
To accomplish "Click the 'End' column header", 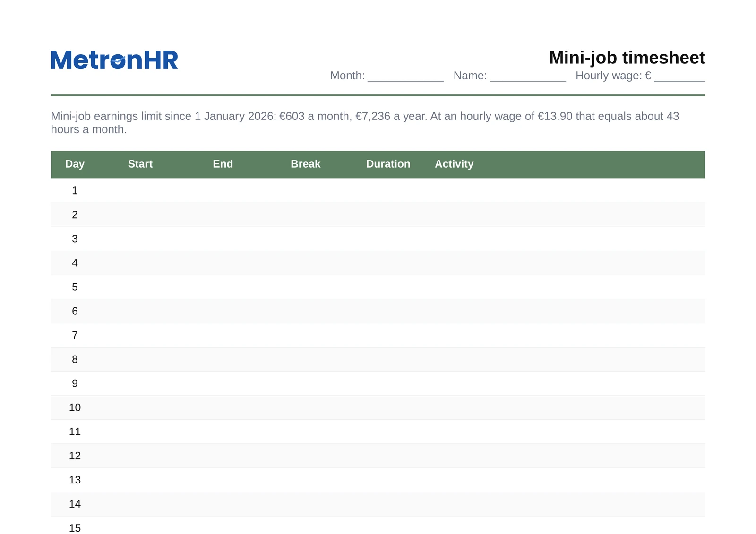I will click(223, 164).
